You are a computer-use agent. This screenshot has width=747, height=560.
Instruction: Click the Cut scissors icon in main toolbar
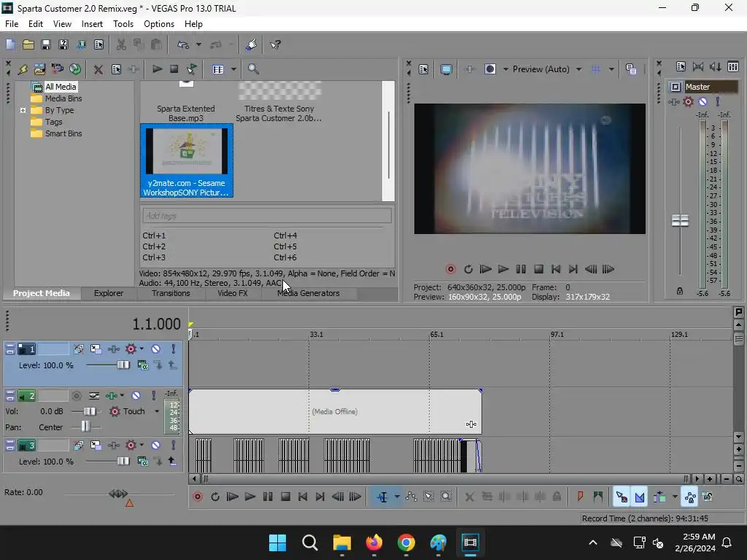[121, 44]
